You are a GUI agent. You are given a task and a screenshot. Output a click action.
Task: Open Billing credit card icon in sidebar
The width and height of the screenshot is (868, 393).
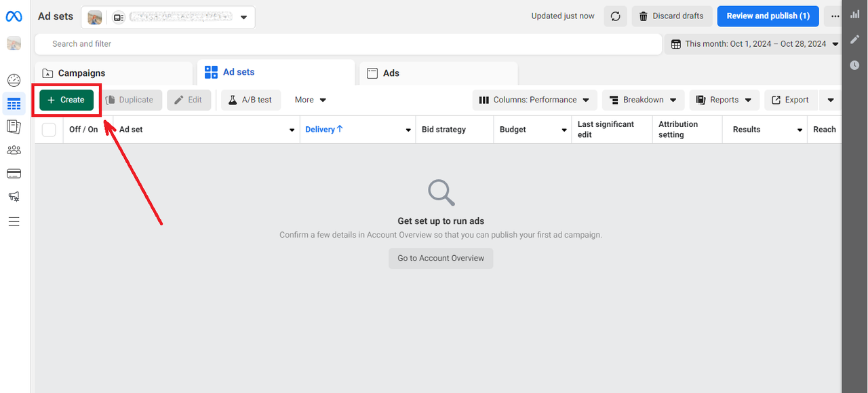[x=14, y=174]
